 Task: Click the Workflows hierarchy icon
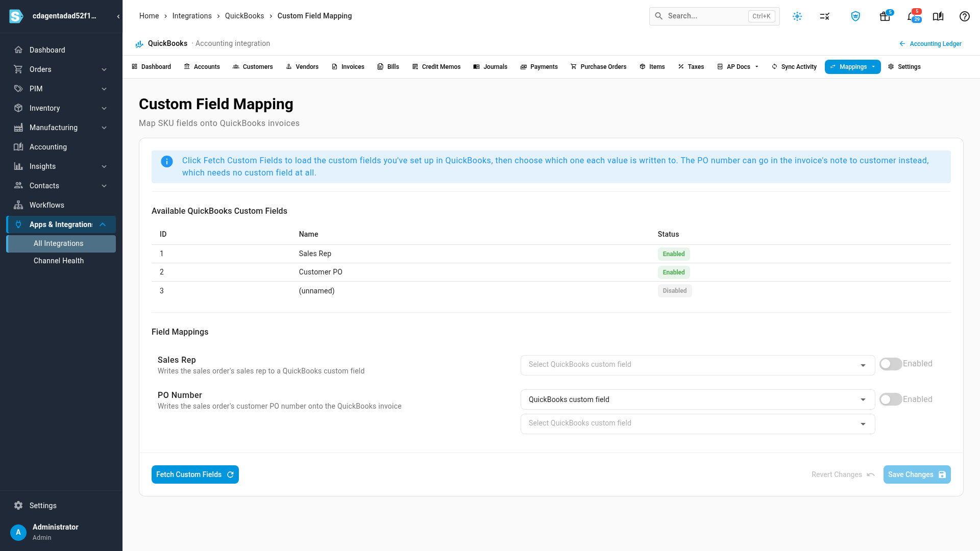[18, 205]
